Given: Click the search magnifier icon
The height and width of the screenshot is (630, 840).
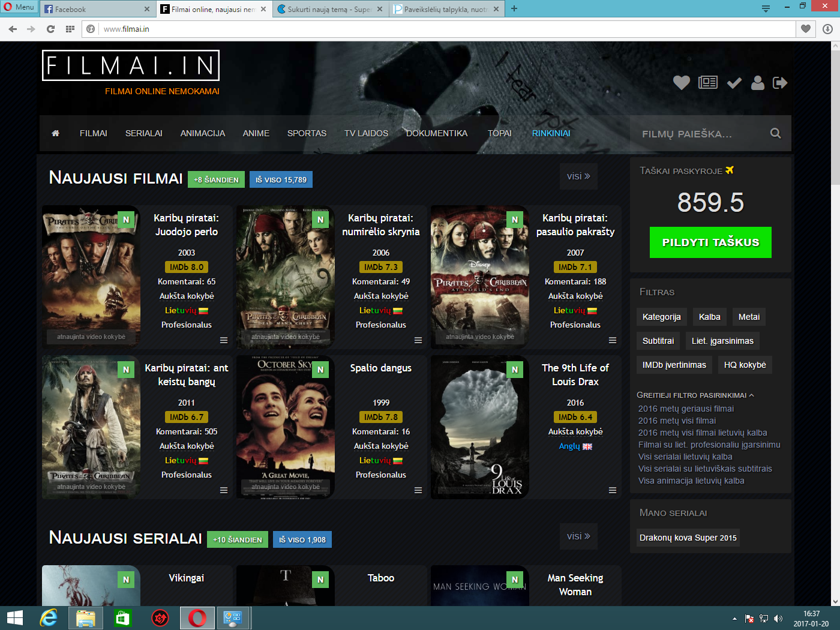Looking at the screenshot, I should tap(775, 133).
